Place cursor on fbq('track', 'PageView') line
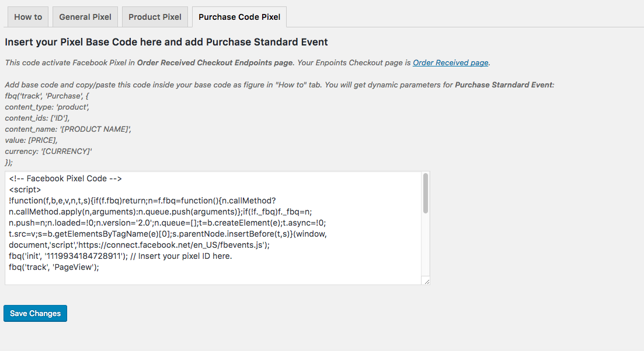This screenshot has height=351, width=644. (x=54, y=268)
